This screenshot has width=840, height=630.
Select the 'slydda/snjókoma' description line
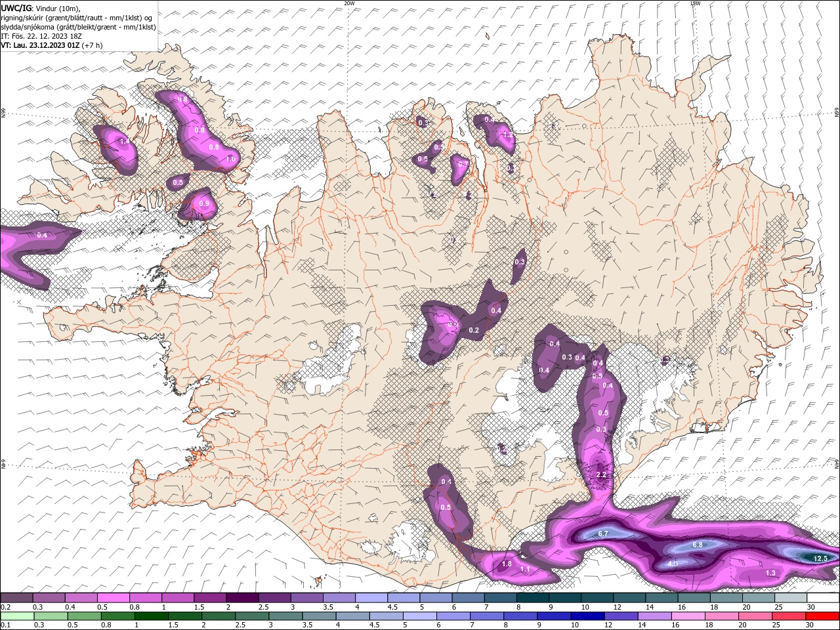tap(78, 27)
